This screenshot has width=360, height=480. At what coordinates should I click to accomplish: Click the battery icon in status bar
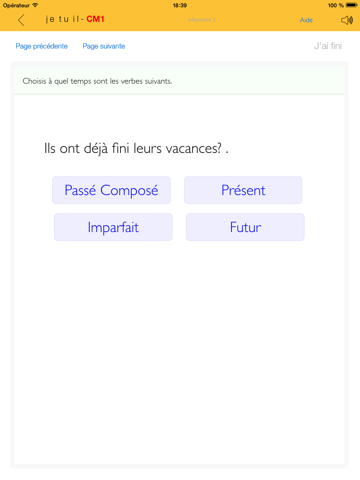[x=351, y=5]
